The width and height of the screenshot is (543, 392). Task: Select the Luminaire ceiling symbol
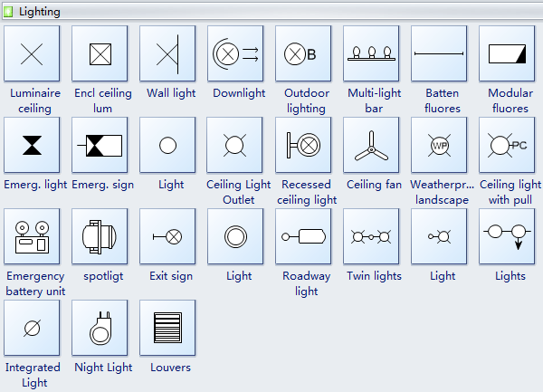32,53
